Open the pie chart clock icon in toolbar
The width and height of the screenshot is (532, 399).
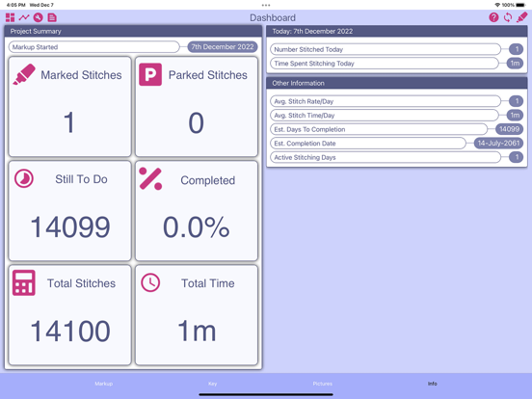38,17
